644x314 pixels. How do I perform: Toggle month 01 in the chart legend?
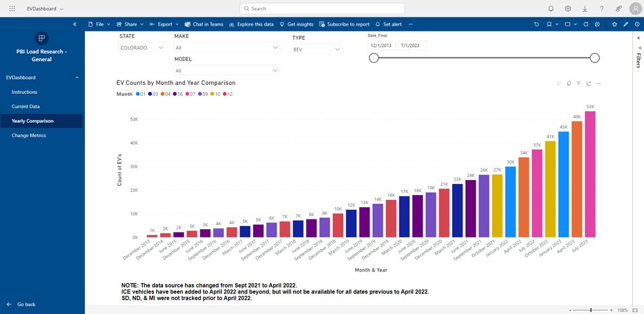click(142, 94)
